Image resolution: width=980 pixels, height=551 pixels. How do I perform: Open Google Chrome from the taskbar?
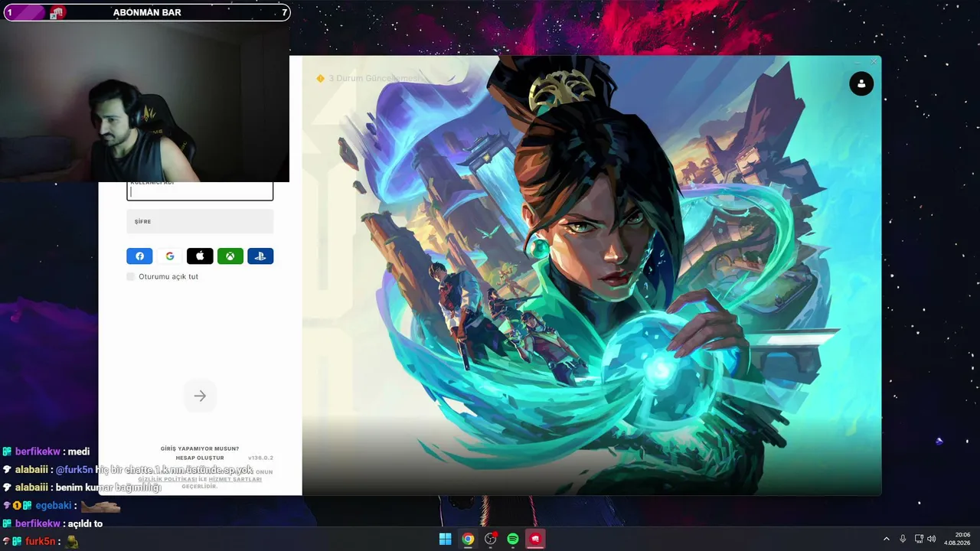coord(468,539)
